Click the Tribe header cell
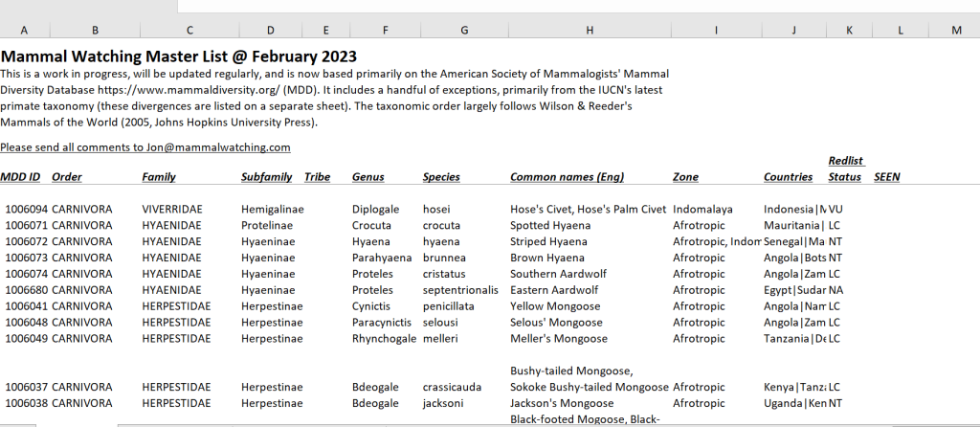The image size is (980, 427). coord(317,177)
